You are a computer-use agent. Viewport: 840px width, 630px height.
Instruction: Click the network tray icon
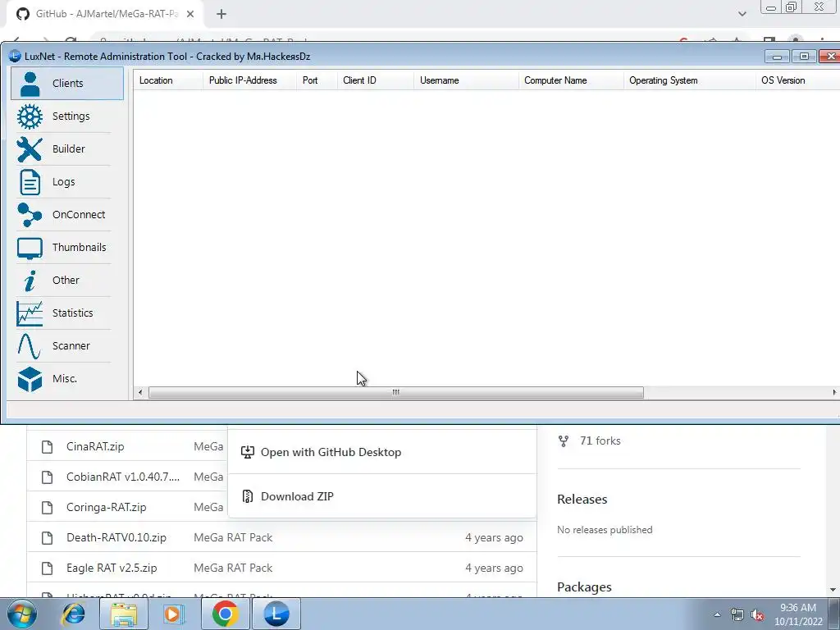737,615
